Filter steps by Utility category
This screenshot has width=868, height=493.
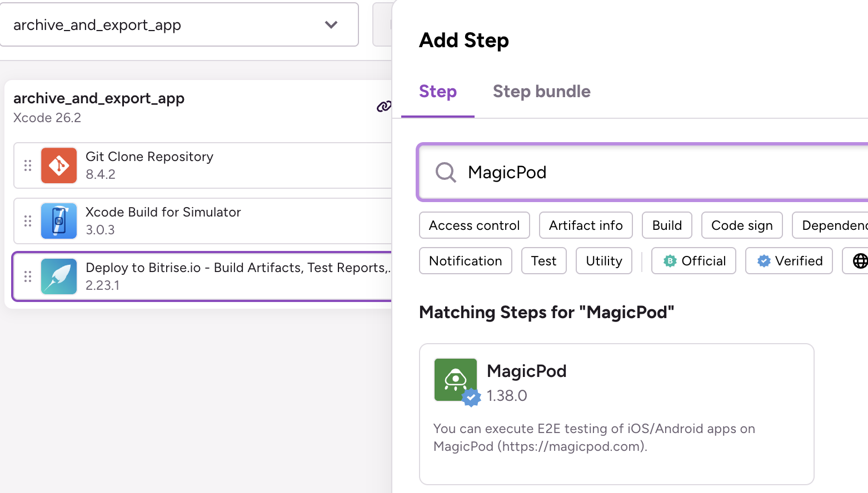pos(604,261)
